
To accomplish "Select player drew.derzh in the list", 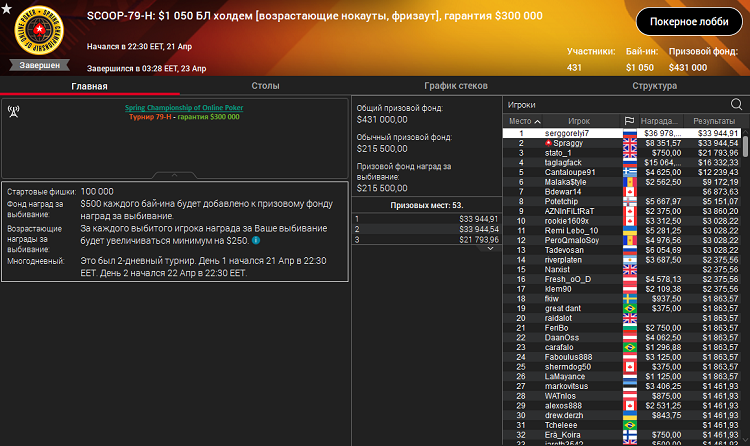I will [622, 415].
